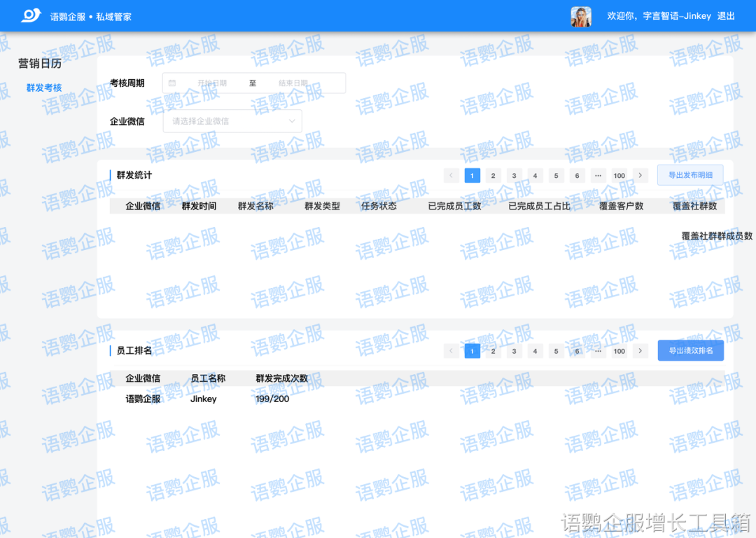Click the 退出 logout link
The height and width of the screenshot is (538, 756).
tap(726, 15)
